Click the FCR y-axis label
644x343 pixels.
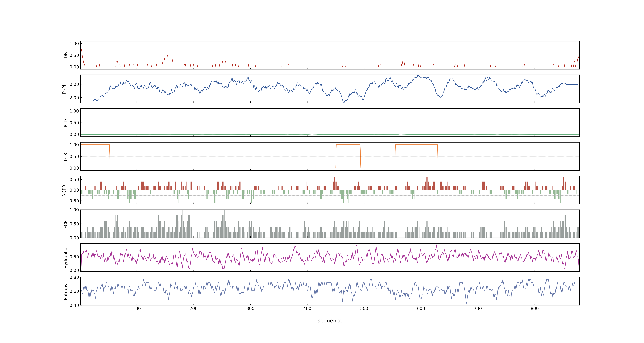click(x=66, y=224)
